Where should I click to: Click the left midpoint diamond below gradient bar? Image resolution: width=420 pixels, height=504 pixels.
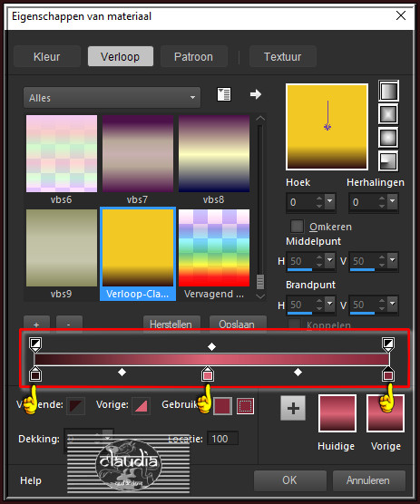tap(122, 373)
